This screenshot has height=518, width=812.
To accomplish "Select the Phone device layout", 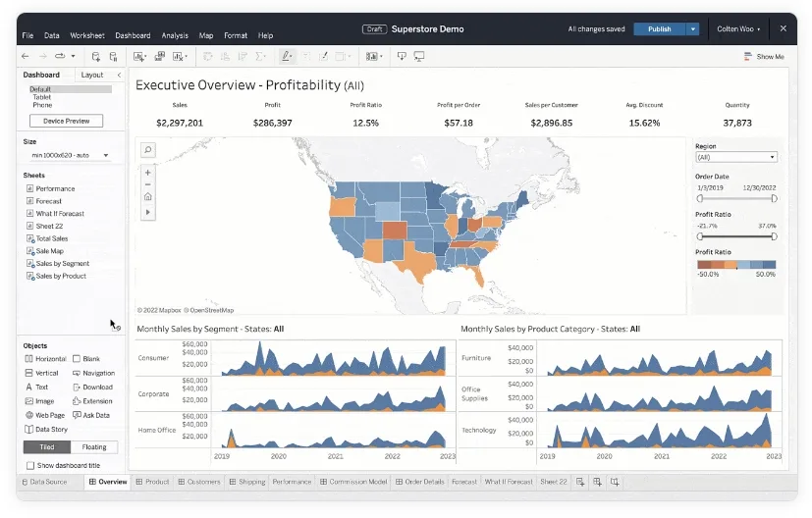I will [42, 105].
